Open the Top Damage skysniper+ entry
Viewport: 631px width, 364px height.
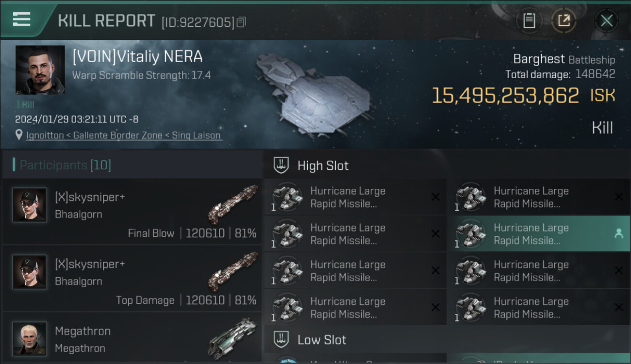[x=132, y=279]
